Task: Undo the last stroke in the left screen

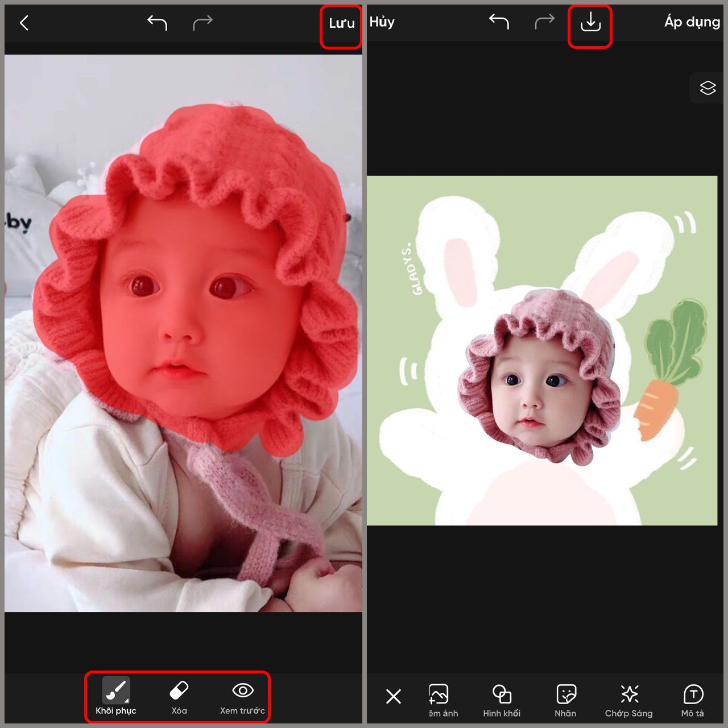Action: point(157,23)
